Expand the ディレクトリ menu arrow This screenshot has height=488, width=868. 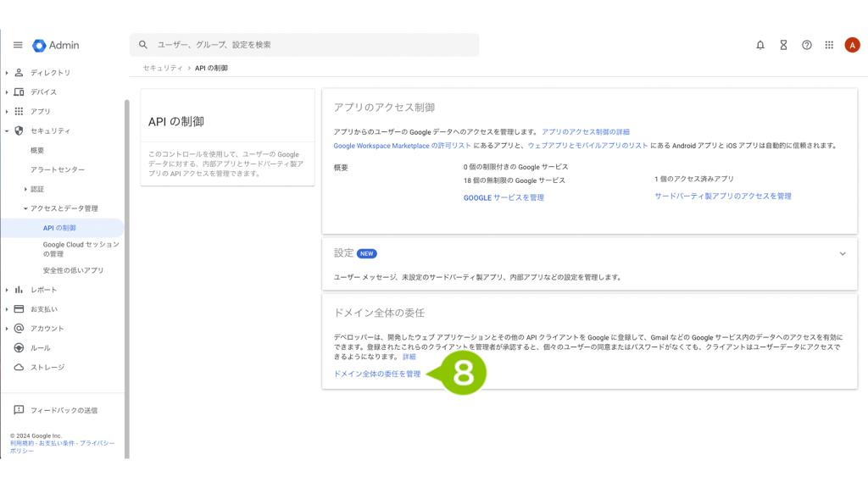pos(7,73)
